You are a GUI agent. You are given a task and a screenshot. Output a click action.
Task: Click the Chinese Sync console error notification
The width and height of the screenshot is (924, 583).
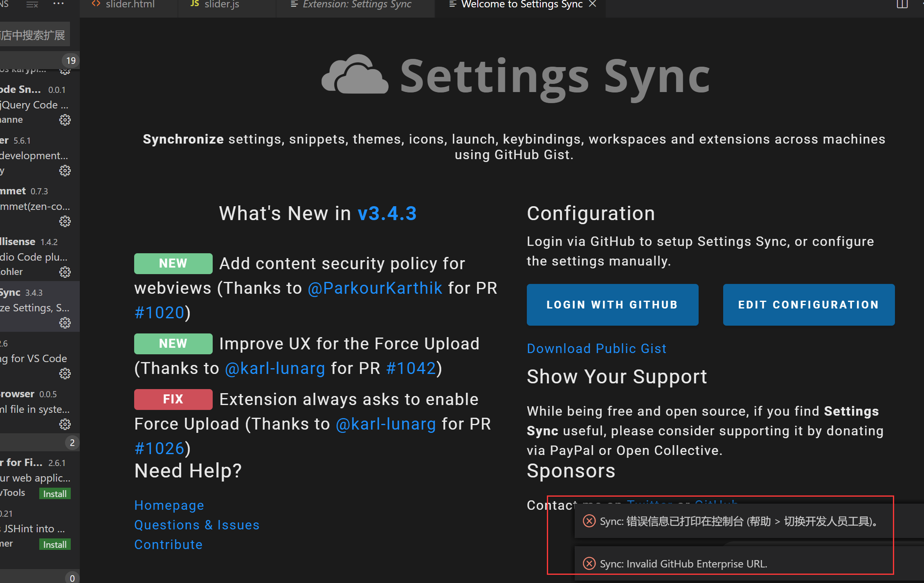click(749, 521)
